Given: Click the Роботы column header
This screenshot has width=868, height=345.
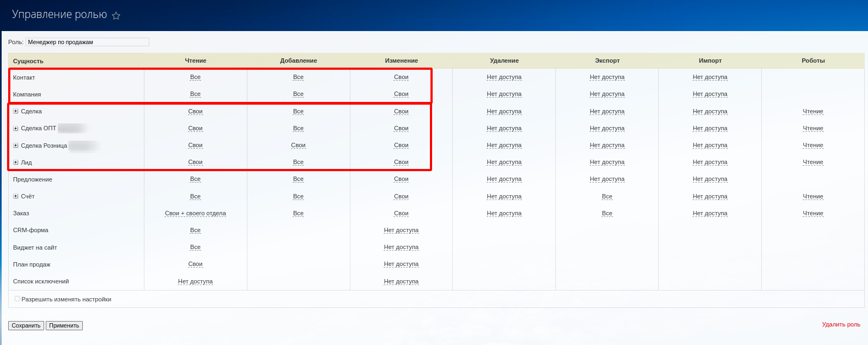Looking at the screenshot, I should click(813, 60).
